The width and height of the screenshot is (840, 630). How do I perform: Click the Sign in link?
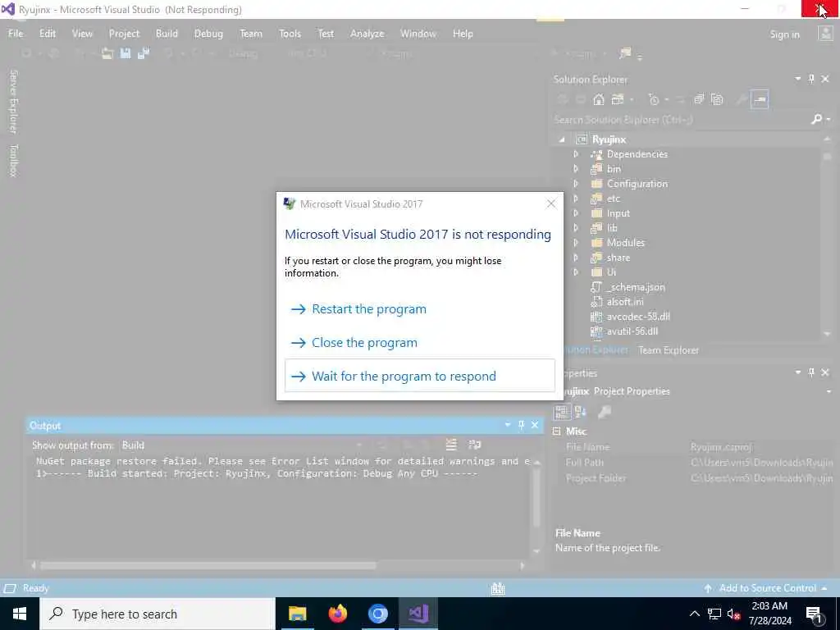click(x=784, y=34)
